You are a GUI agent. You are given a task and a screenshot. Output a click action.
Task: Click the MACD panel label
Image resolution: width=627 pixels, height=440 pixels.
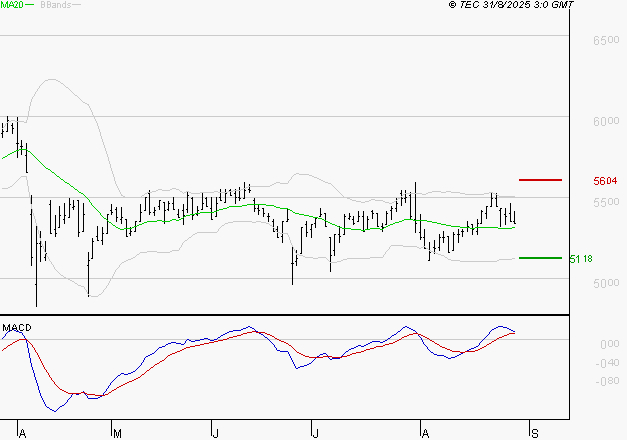point(16,327)
